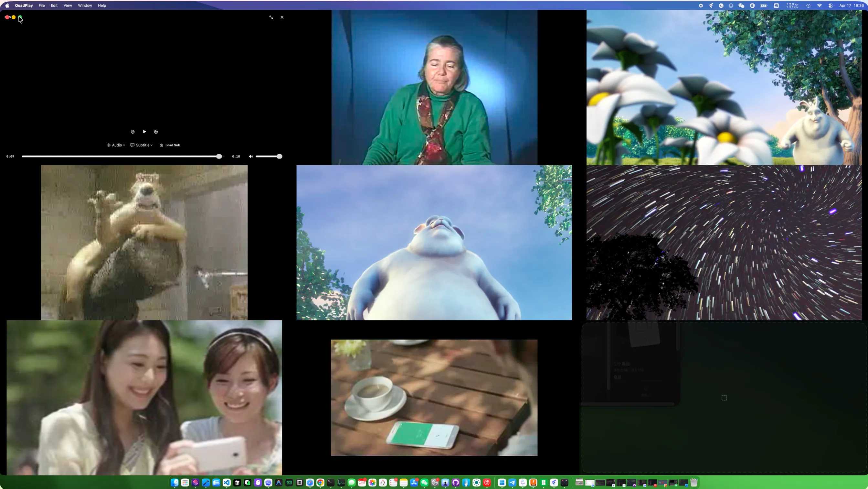The width and height of the screenshot is (868, 489).
Task: Open the QuadPlay application menu
Action: [24, 5]
